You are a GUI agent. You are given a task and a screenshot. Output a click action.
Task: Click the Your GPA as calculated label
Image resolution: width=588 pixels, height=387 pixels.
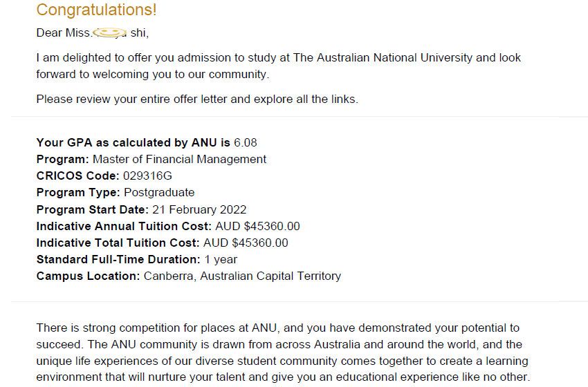coord(133,143)
